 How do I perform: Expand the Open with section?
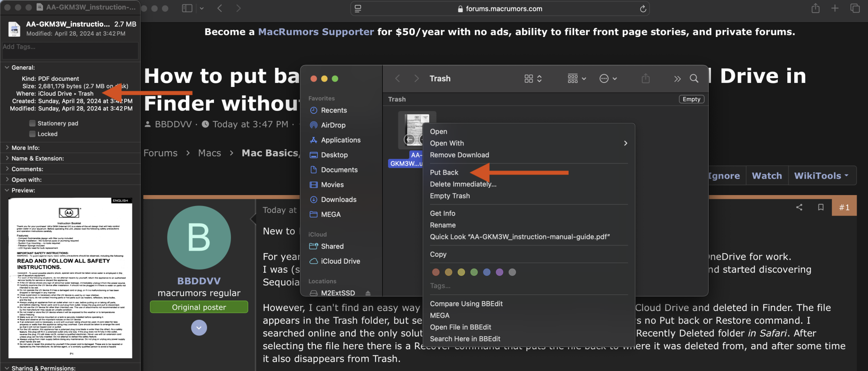pyautogui.click(x=7, y=179)
